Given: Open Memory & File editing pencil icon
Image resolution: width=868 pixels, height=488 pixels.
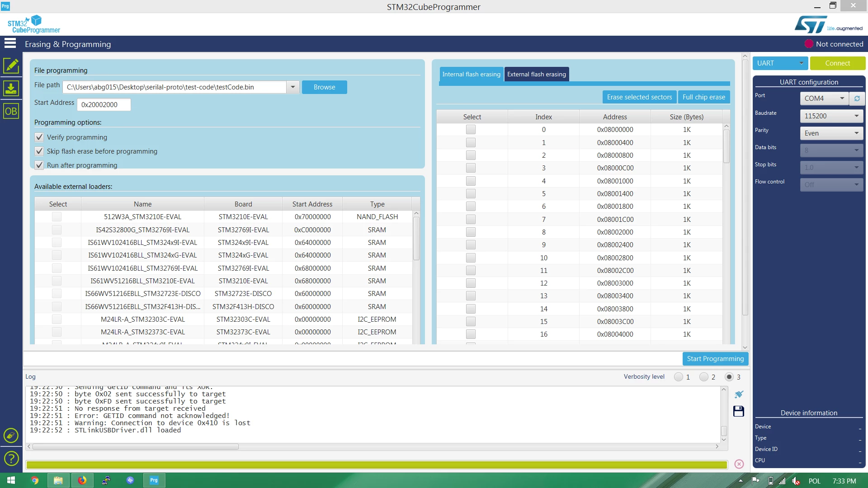Looking at the screenshot, I should pyautogui.click(x=11, y=66).
